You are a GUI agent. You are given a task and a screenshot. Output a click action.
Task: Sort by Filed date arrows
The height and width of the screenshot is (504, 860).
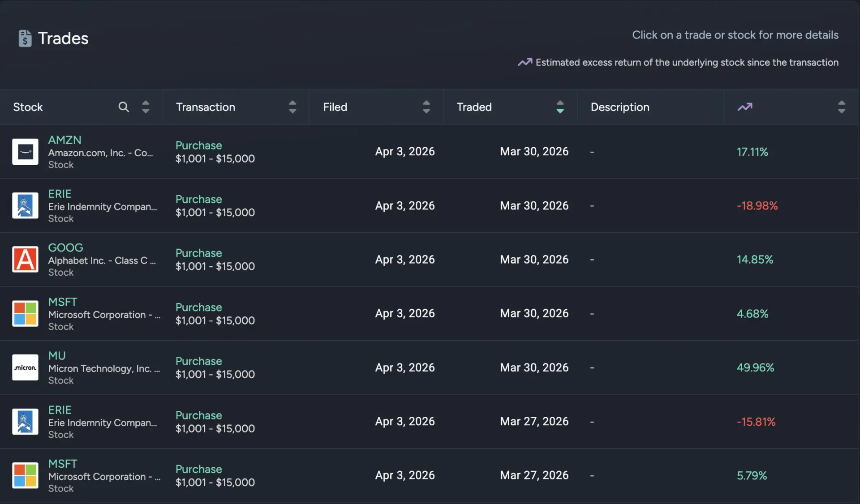coord(426,107)
